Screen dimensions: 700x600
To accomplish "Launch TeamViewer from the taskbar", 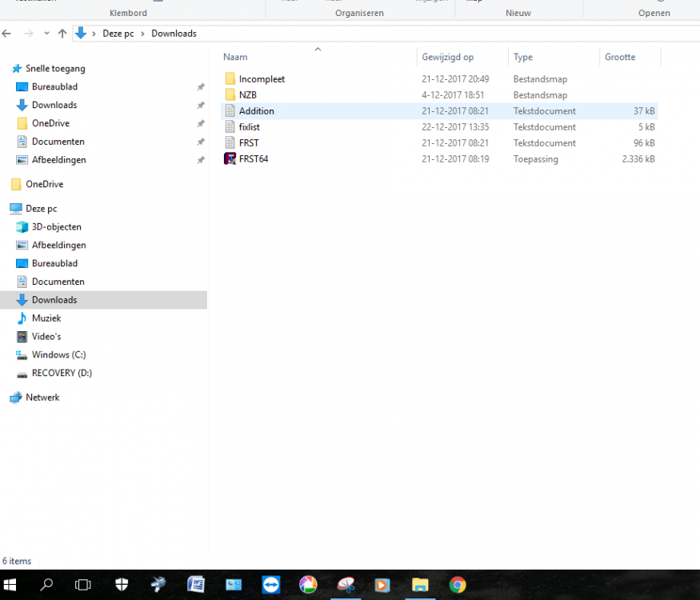I will pyautogui.click(x=270, y=585).
